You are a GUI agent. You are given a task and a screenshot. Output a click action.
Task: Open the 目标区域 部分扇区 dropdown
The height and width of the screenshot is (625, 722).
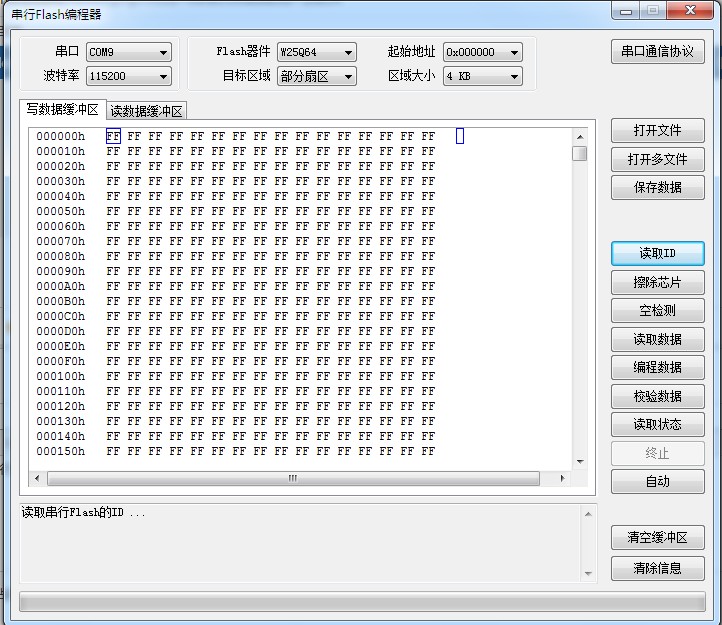pos(316,76)
